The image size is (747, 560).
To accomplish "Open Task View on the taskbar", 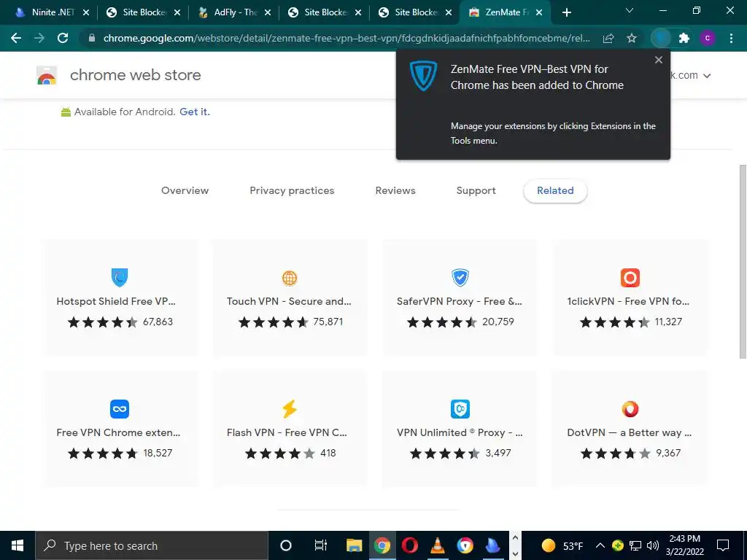I will point(321,545).
